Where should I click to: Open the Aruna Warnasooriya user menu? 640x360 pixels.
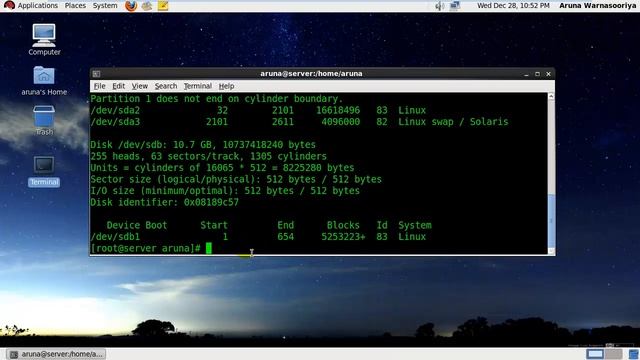click(597, 6)
